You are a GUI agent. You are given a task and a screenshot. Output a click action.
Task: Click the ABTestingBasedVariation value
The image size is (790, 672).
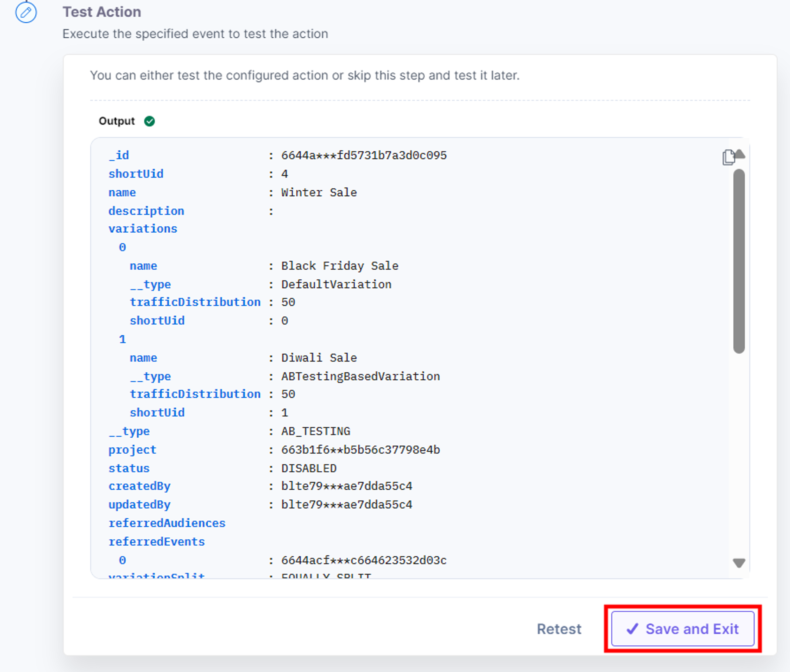click(360, 376)
